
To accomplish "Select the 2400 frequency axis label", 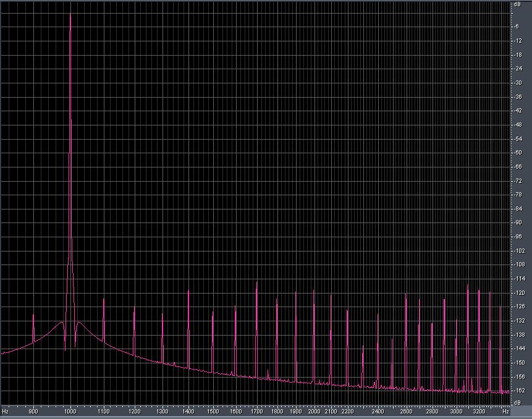I will [378, 412].
